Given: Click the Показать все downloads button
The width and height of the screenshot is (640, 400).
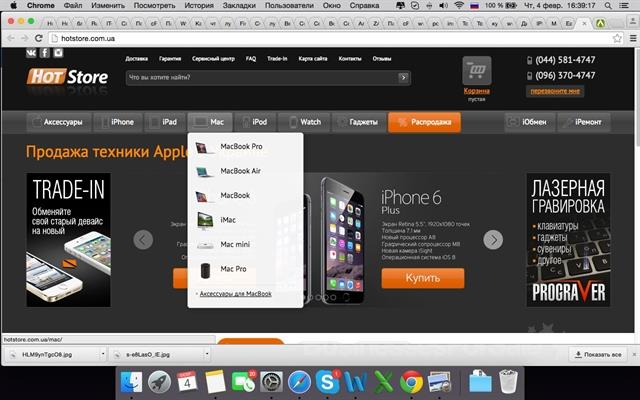Looking at the screenshot, I should click(598, 354).
